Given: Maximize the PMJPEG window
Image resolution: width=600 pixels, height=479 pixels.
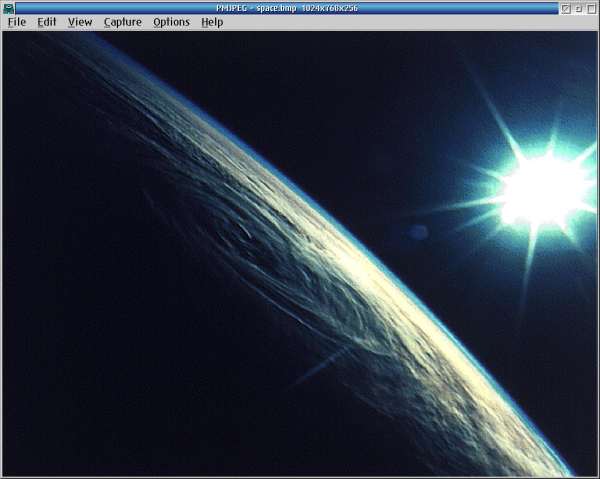Looking at the screenshot, I should (591, 7).
